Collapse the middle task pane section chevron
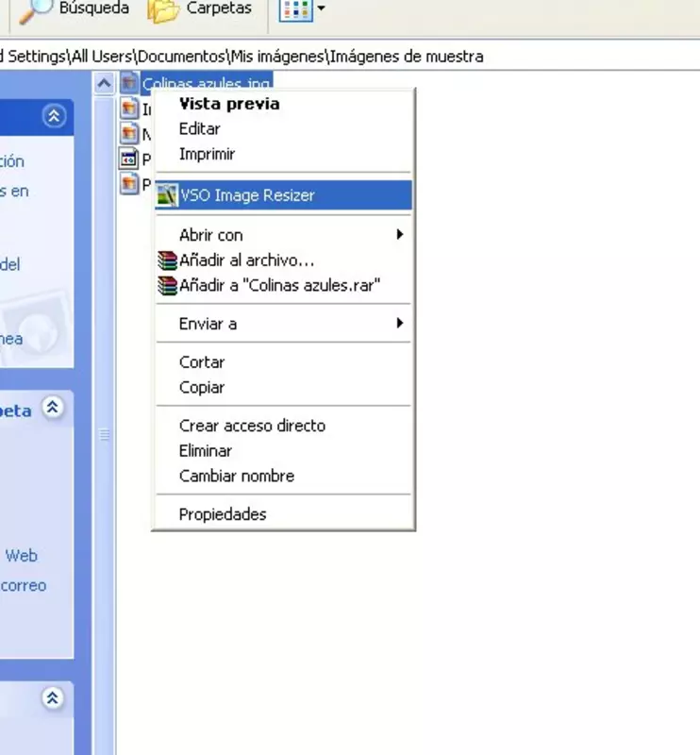 pos(53,408)
